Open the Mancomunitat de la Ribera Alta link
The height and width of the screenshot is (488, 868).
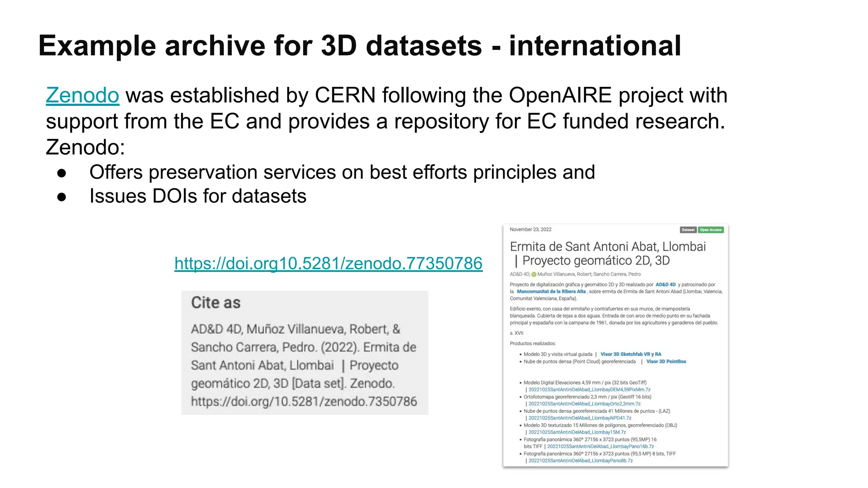(551, 291)
